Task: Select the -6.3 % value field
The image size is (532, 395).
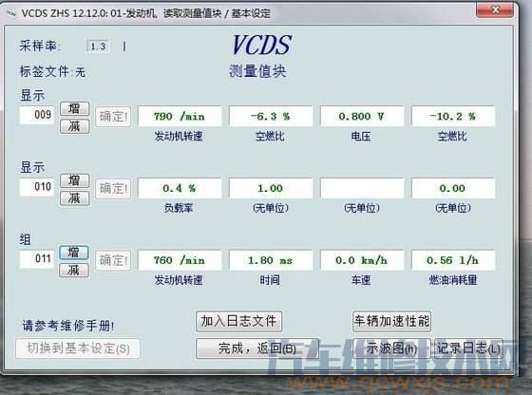Action: click(x=271, y=116)
